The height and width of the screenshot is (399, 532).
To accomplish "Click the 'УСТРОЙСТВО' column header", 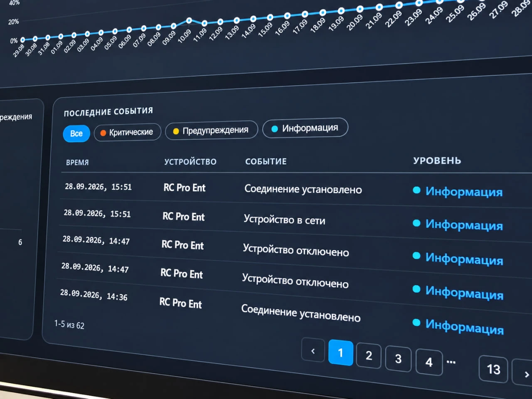I will tap(190, 162).
